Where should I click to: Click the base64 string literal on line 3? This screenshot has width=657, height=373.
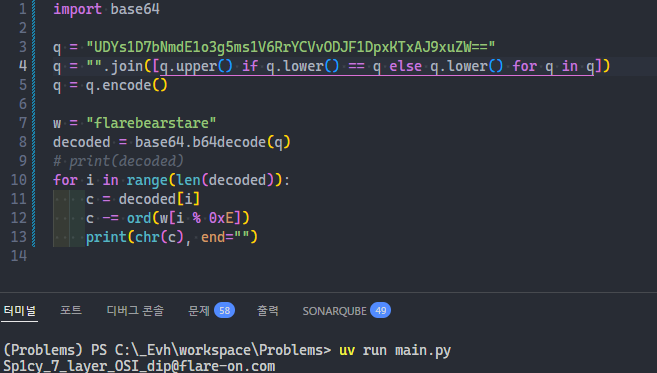tap(291, 47)
